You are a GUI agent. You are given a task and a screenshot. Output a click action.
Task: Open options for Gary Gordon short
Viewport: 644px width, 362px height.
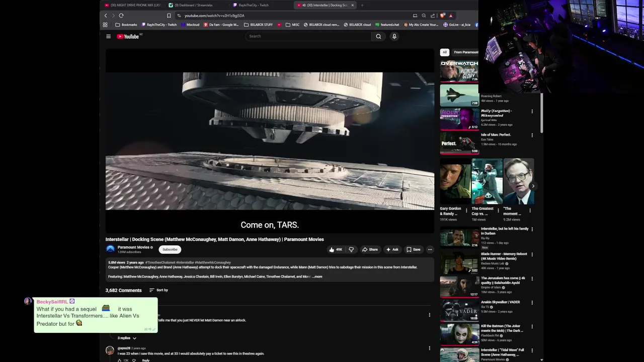[x=466, y=211]
